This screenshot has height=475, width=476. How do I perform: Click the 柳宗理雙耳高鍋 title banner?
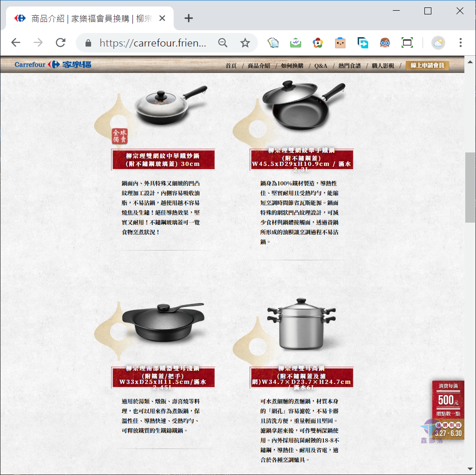[x=301, y=377]
